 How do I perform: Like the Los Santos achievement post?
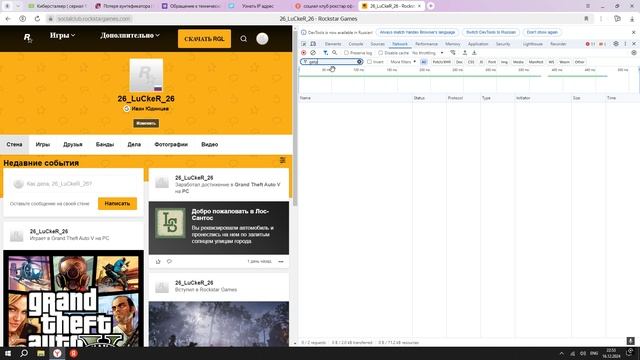[158, 261]
